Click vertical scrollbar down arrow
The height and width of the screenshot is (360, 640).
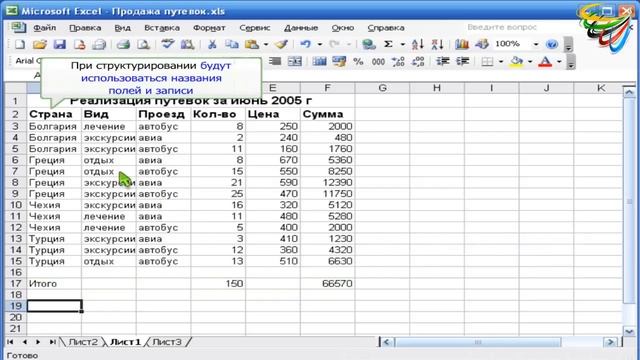click(629, 331)
